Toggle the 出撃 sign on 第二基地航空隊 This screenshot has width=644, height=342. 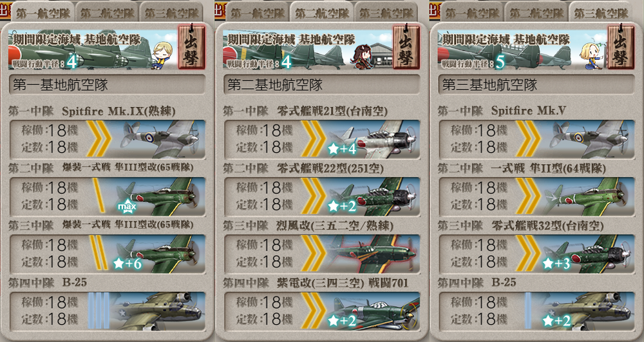tap(406, 47)
